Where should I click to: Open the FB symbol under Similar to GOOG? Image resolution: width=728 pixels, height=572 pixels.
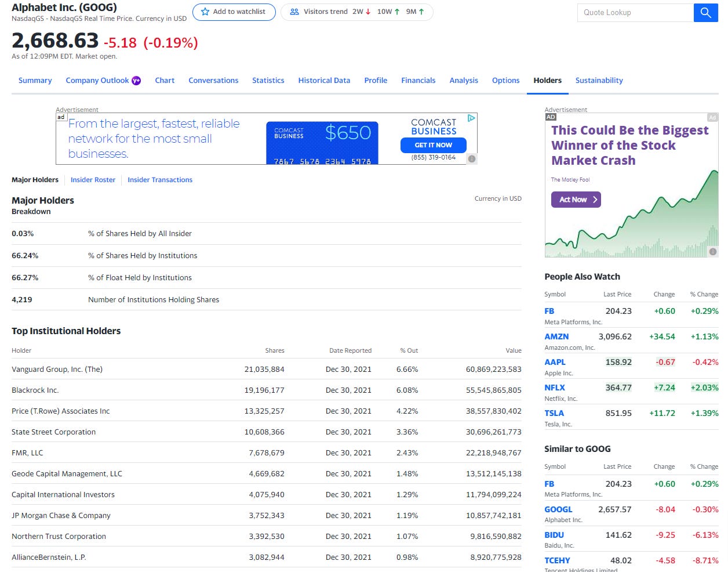pos(549,484)
